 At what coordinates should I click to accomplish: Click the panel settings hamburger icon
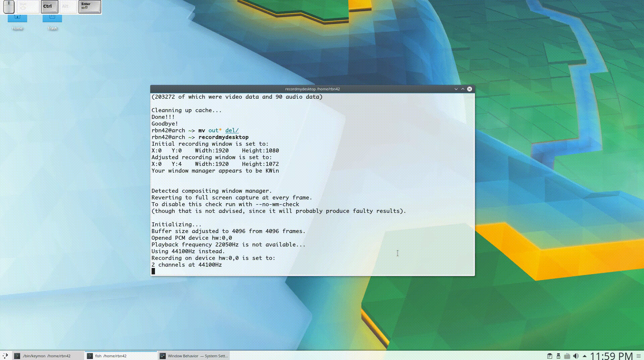click(x=639, y=356)
